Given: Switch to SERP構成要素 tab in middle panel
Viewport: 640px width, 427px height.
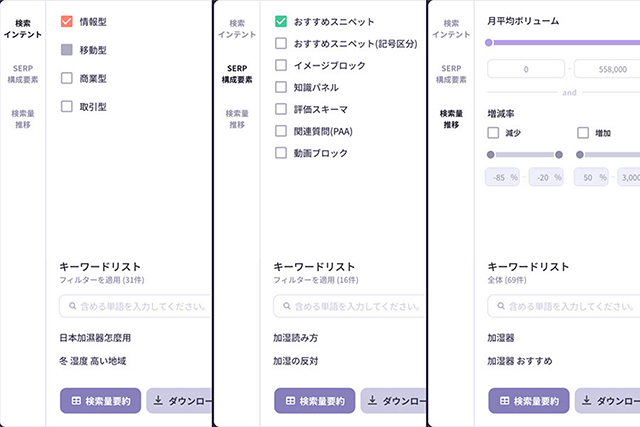Looking at the screenshot, I should click(237, 72).
